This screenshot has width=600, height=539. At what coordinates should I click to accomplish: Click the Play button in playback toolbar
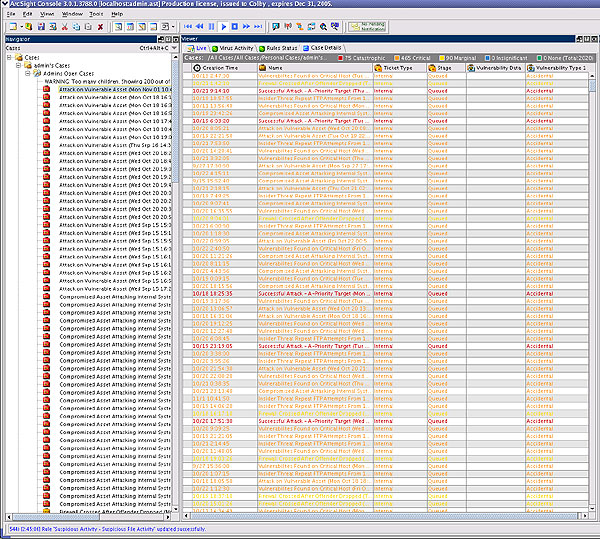[x=223, y=25]
